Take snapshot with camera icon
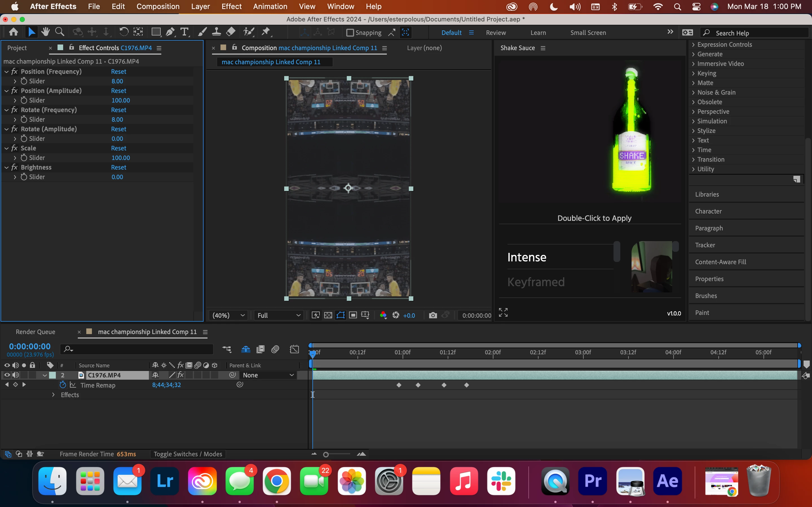The image size is (812, 507). click(x=433, y=315)
